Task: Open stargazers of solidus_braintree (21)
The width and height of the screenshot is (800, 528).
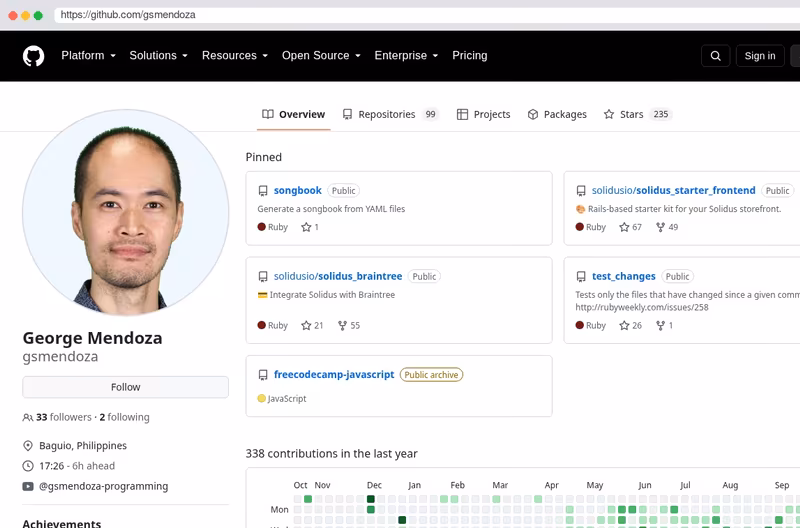Action: (x=312, y=325)
